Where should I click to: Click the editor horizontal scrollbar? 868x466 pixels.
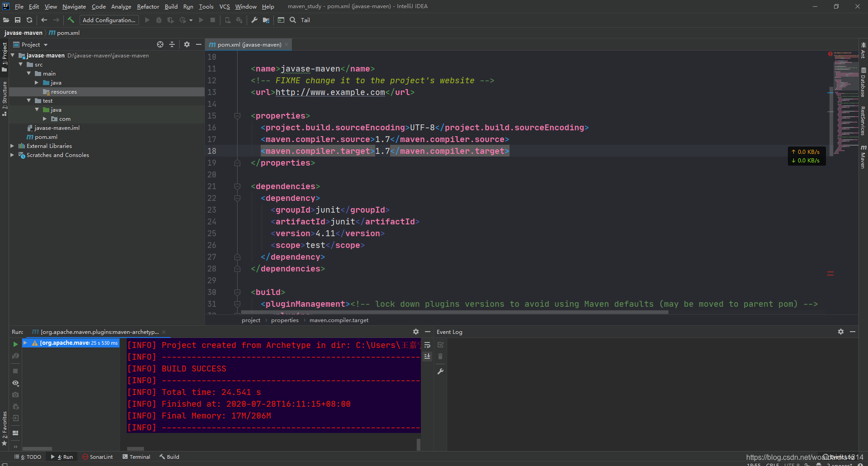[455, 312]
